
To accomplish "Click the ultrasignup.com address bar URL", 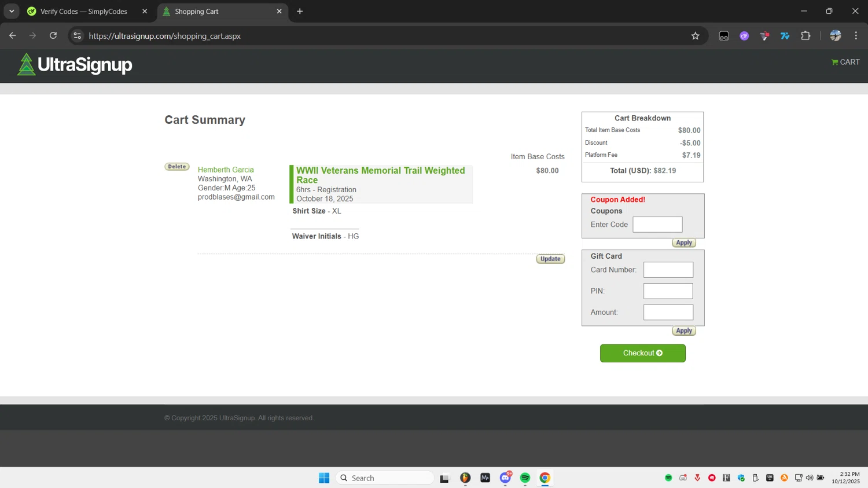I will (x=165, y=36).
